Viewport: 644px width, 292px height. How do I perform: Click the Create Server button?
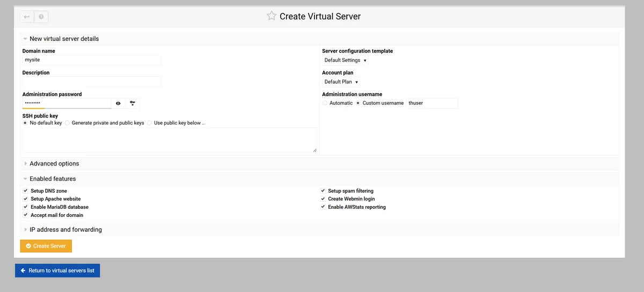tap(46, 246)
